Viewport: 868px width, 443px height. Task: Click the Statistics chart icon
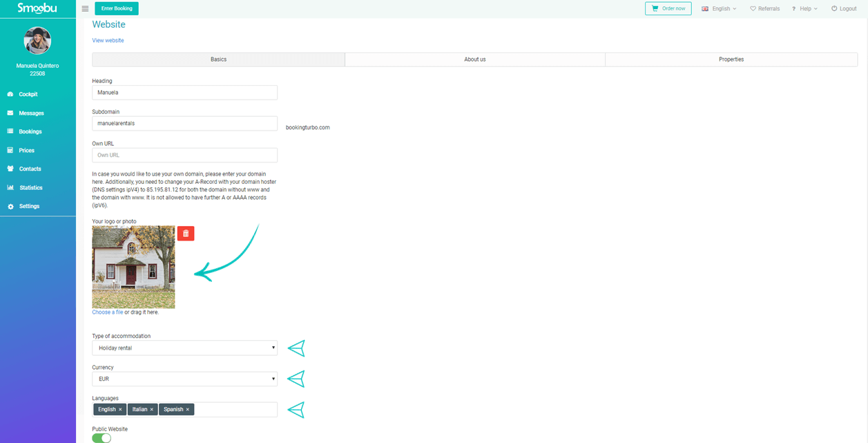click(x=10, y=187)
